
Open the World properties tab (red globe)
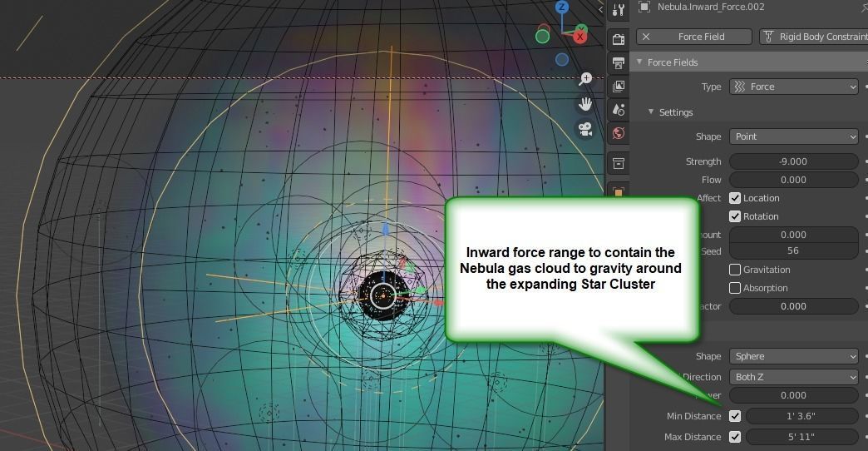[619, 133]
